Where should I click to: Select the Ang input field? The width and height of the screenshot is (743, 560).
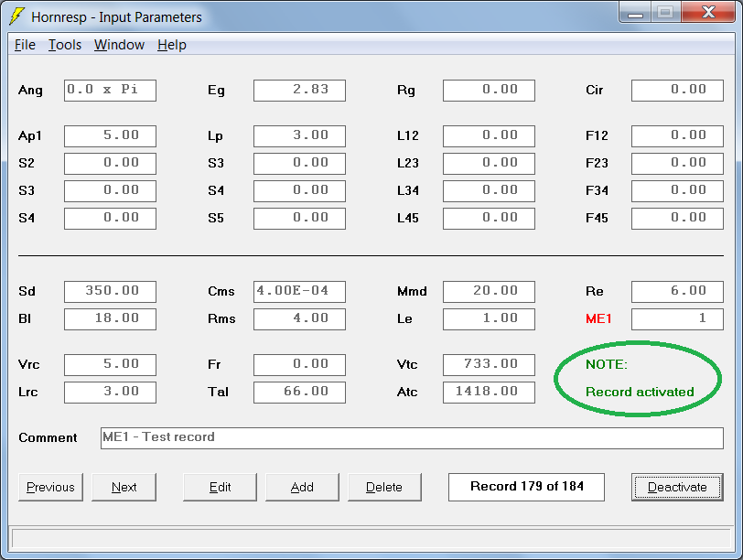110,91
